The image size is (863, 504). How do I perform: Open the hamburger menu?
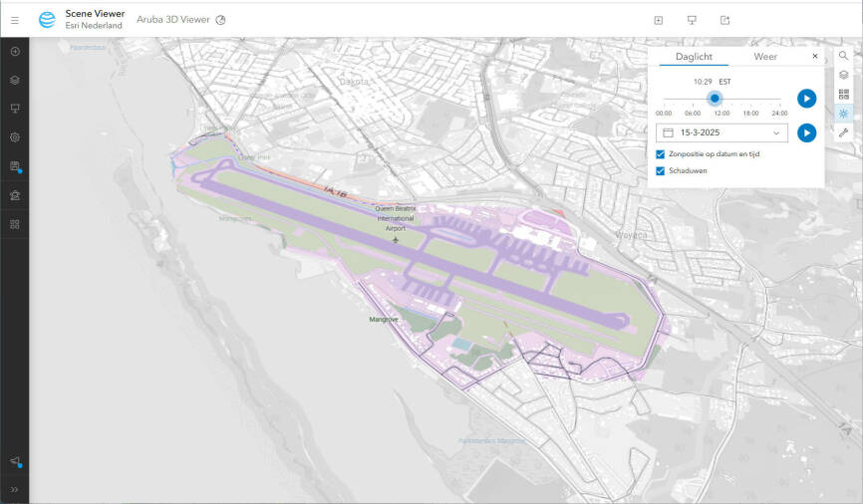click(x=14, y=19)
